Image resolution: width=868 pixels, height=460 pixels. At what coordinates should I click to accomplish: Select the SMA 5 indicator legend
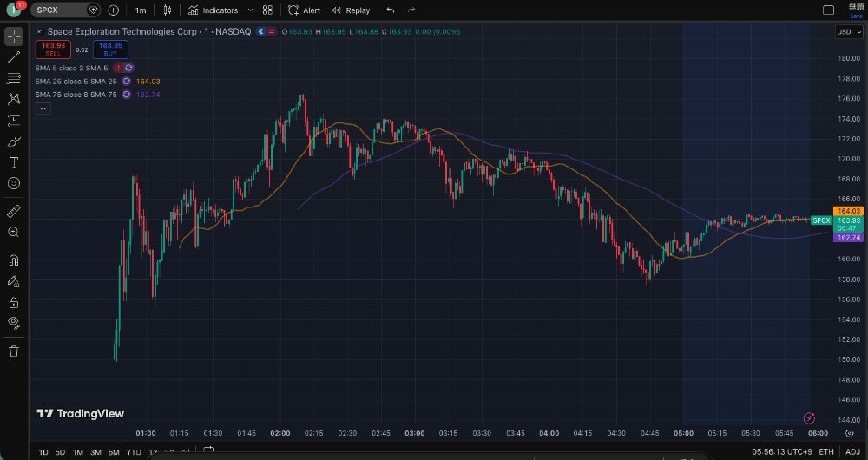tap(71, 68)
